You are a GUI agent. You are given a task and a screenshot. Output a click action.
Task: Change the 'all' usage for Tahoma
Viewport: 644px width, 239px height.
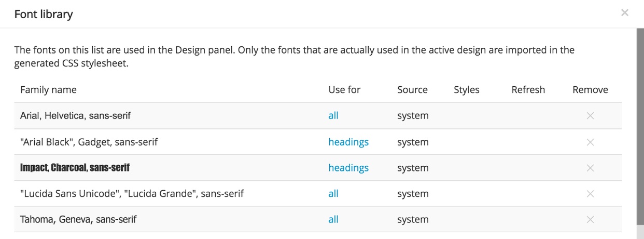(x=333, y=219)
